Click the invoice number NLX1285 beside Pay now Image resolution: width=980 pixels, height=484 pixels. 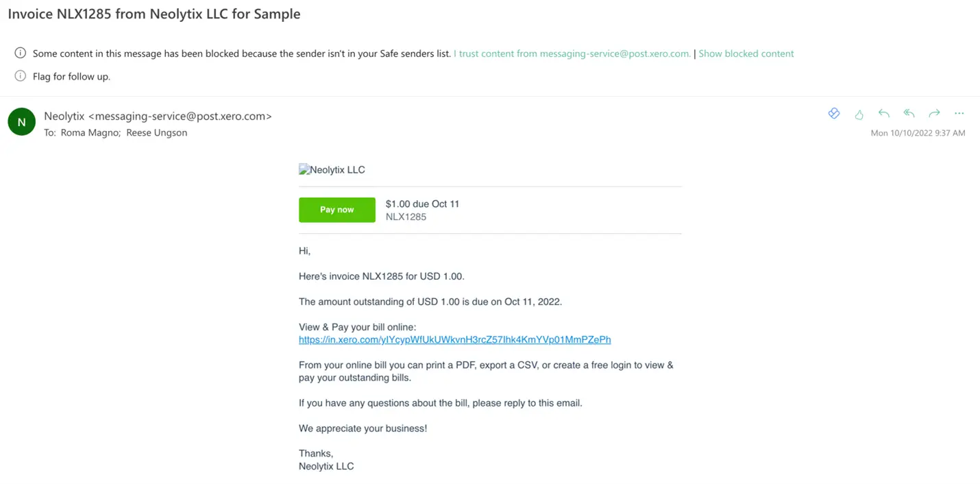[406, 217]
